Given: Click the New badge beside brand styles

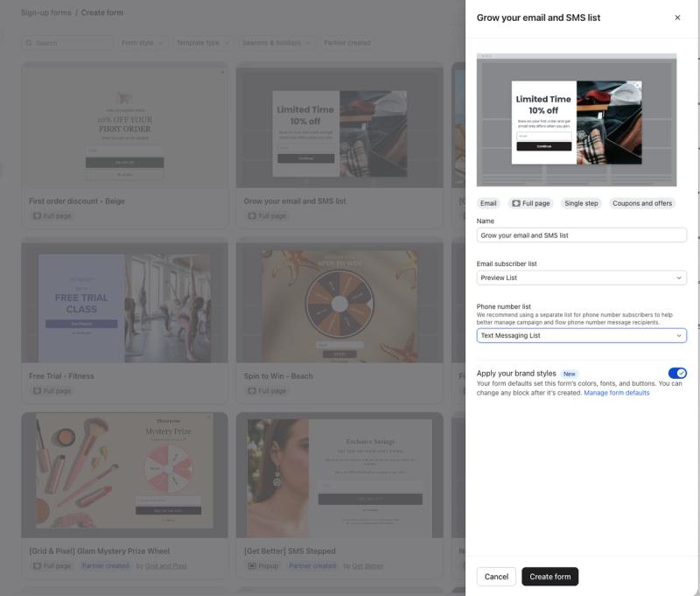Looking at the screenshot, I should pos(570,374).
